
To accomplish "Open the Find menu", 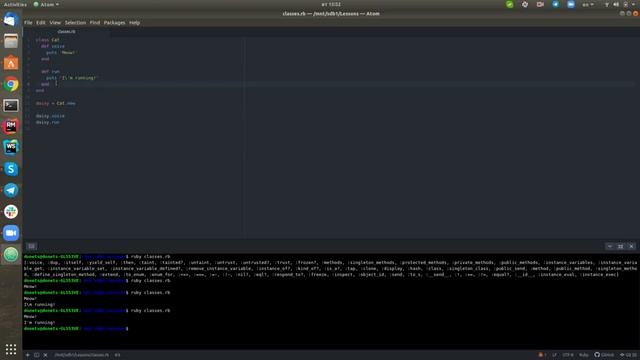I will click(95, 23).
